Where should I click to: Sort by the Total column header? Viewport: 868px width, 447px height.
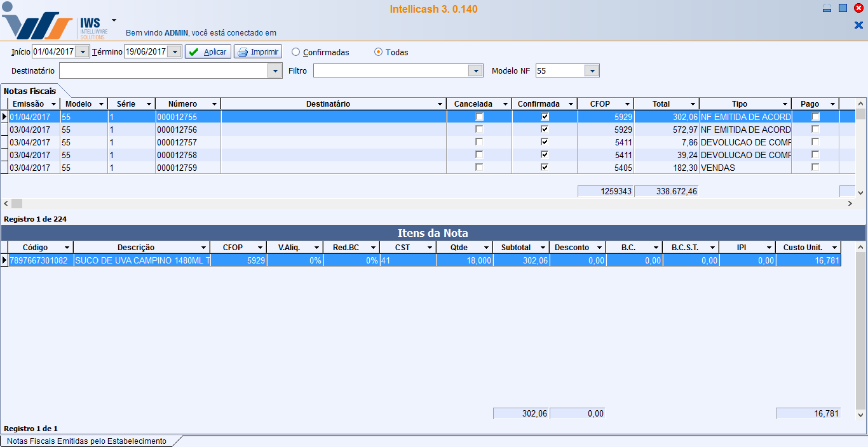666,104
